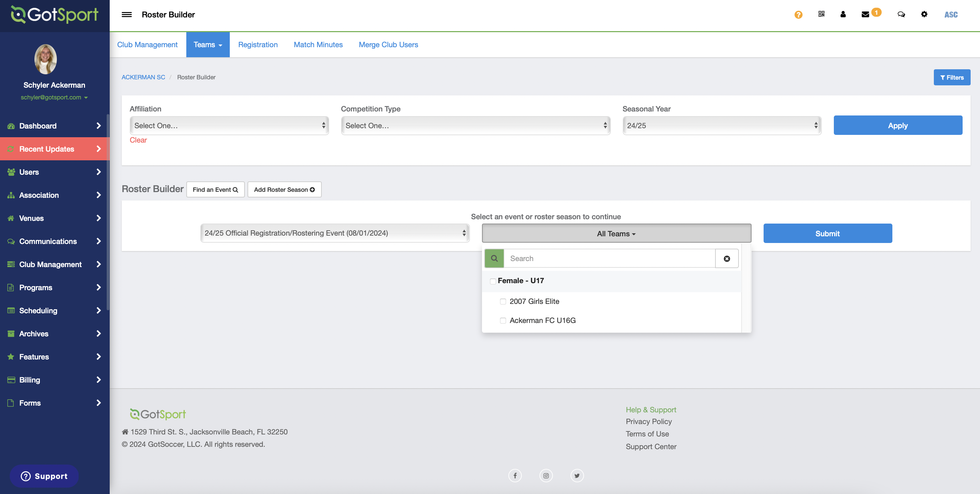Image resolution: width=980 pixels, height=494 pixels.
Task: Expand the schyler@gotsport.com account dropdown
Action: click(55, 97)
